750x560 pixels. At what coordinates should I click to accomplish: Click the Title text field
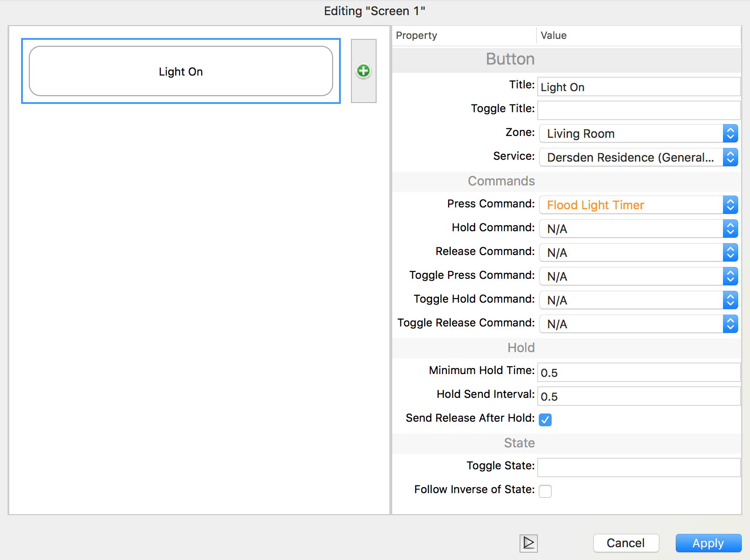click(x=638, y=87)
